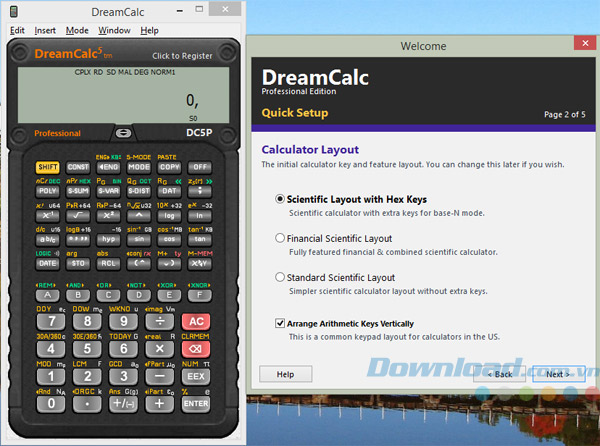
Task: Click the RCL memory recall key
Action: coord(108,264)
